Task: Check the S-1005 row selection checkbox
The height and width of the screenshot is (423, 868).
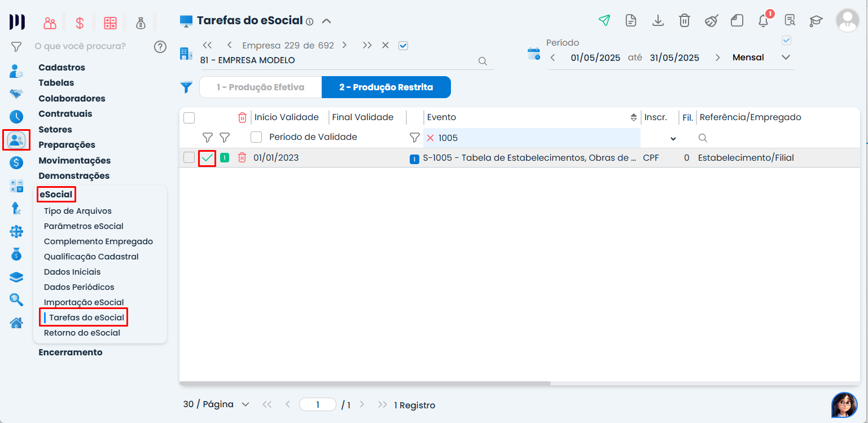Action: coord(189,158)
